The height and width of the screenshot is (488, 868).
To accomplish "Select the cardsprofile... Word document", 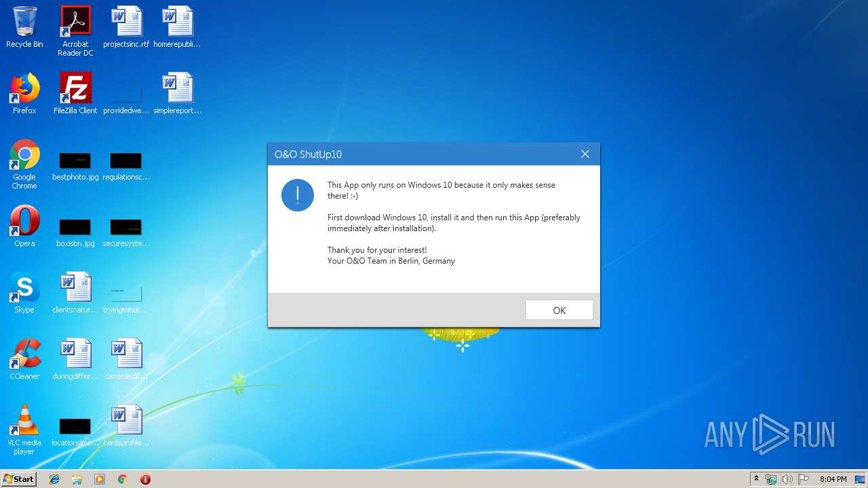I will pyautogui.click(x=126, y=426).
